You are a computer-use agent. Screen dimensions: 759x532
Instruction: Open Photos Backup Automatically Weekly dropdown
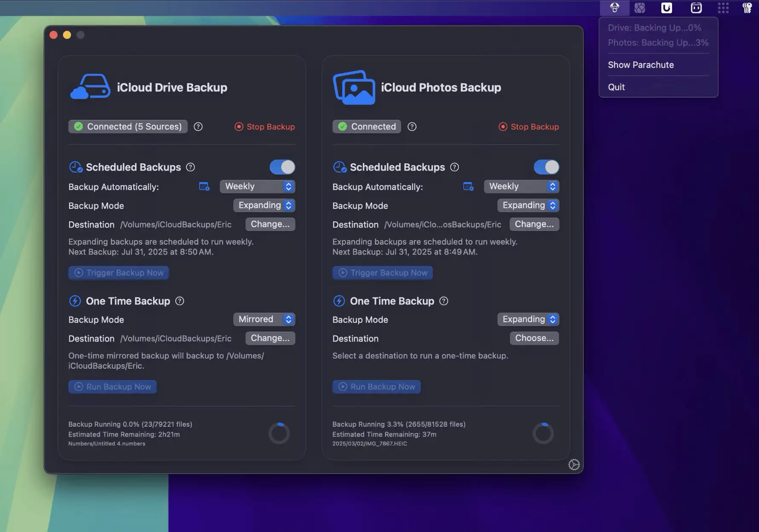coord(521,186)
